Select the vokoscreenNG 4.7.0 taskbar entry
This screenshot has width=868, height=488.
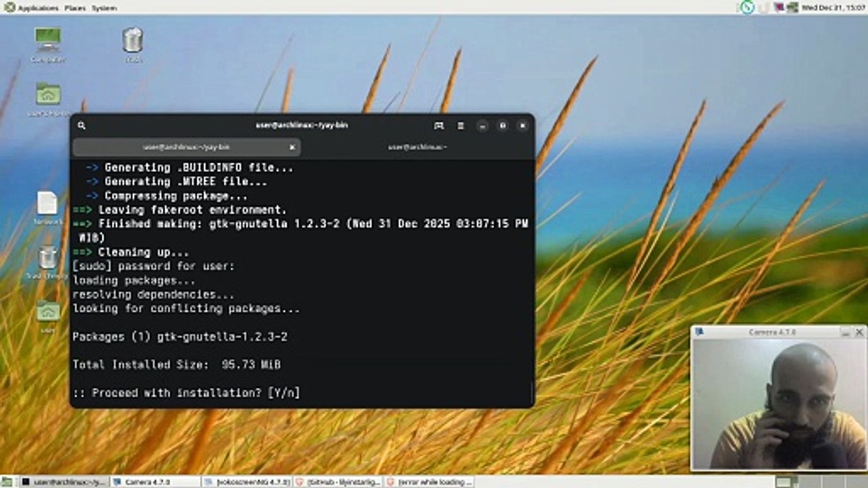(x=248, y=482)
